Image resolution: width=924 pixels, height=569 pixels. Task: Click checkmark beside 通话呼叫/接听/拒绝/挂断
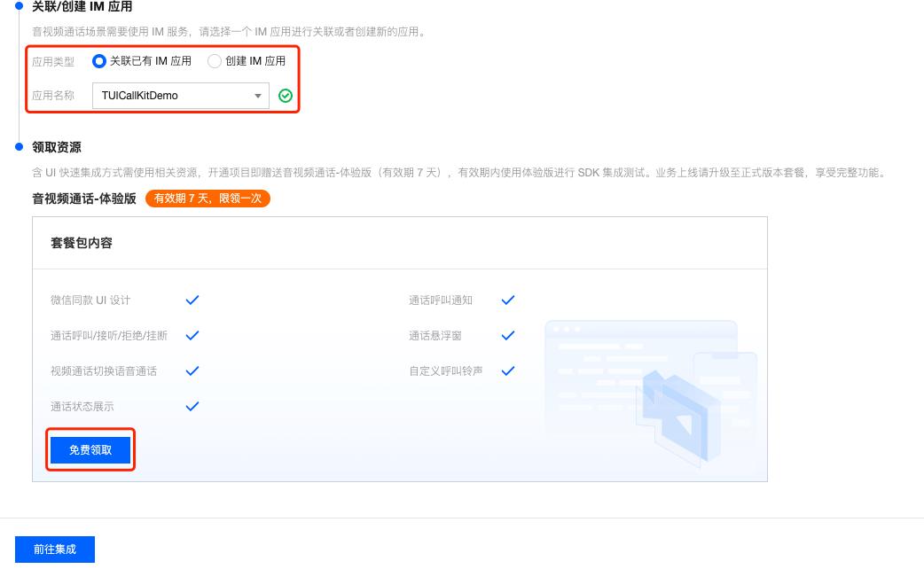pos(192,336)
